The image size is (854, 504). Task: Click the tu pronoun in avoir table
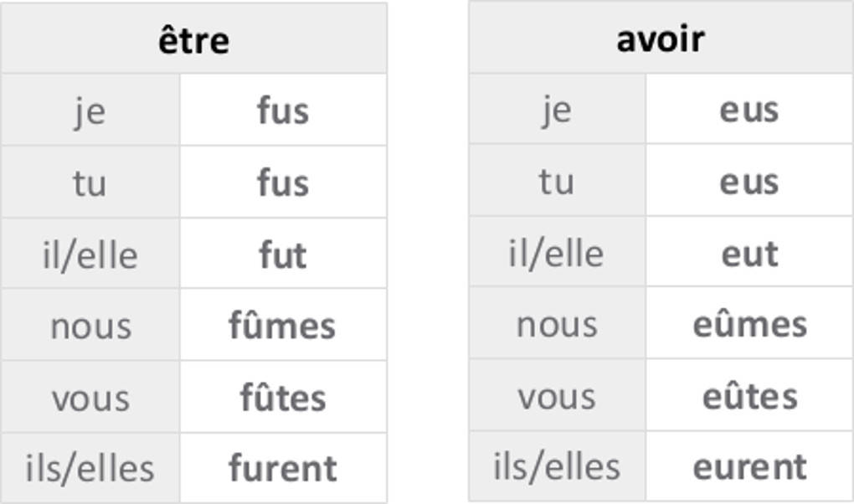pos(557,182)
